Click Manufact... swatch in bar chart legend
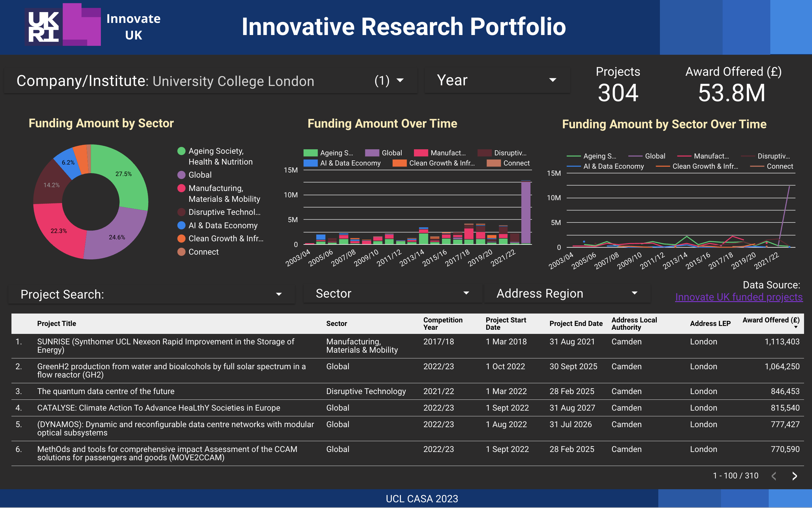The height and width of the screenshot is (508, 812). [421, 153]
